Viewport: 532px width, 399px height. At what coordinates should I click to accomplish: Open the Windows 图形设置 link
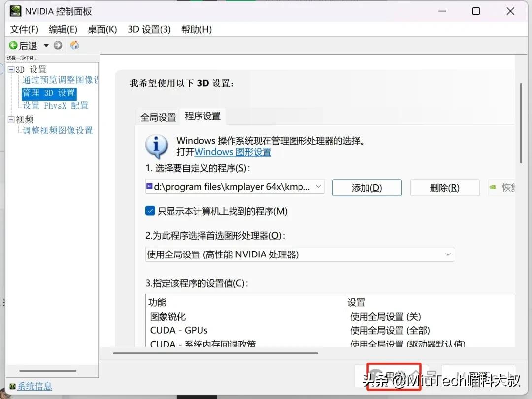coord(233,152)
